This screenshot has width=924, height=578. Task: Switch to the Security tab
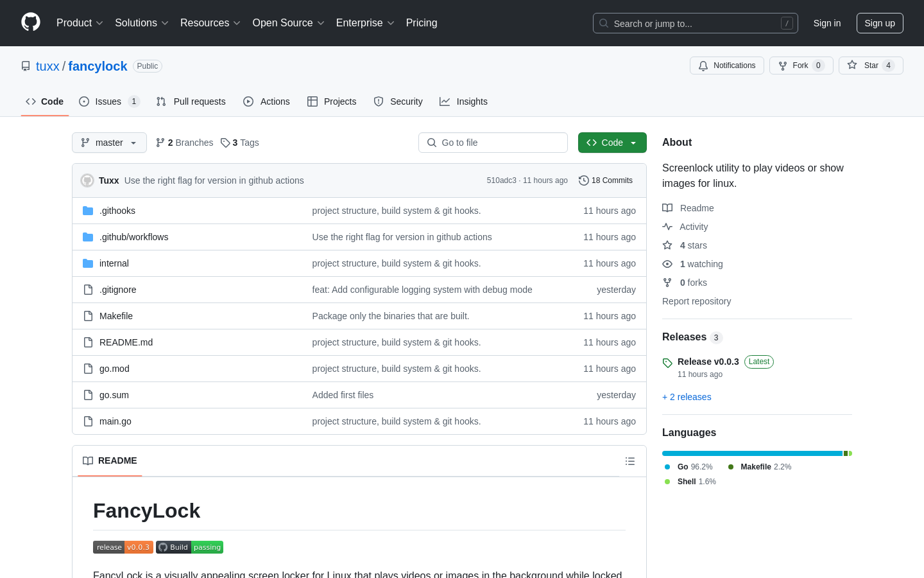398,101
